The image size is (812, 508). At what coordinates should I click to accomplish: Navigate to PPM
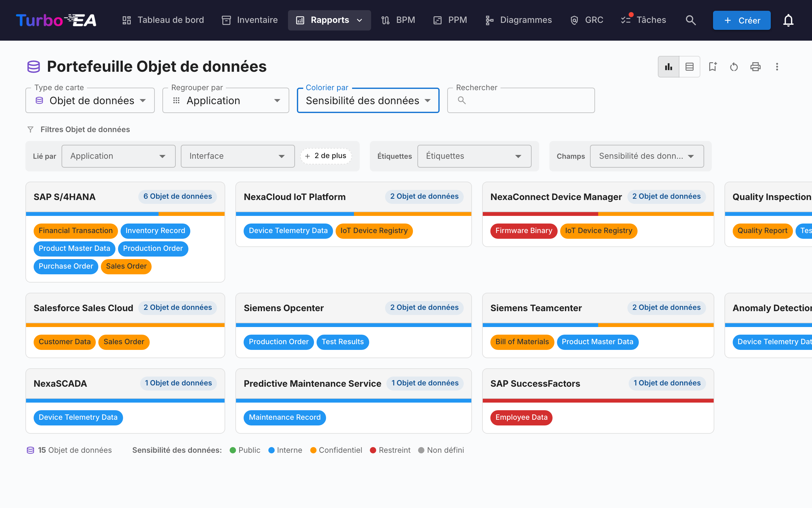point(450,20)
